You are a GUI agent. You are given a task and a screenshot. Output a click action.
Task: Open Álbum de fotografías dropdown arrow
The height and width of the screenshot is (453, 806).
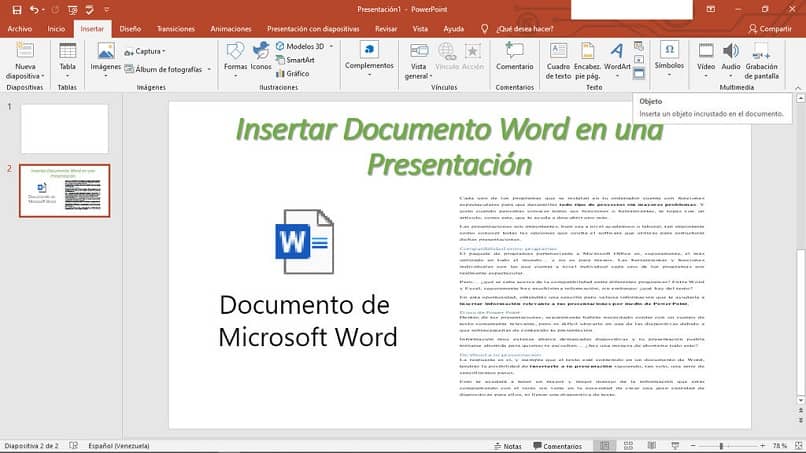pos(209,69)
